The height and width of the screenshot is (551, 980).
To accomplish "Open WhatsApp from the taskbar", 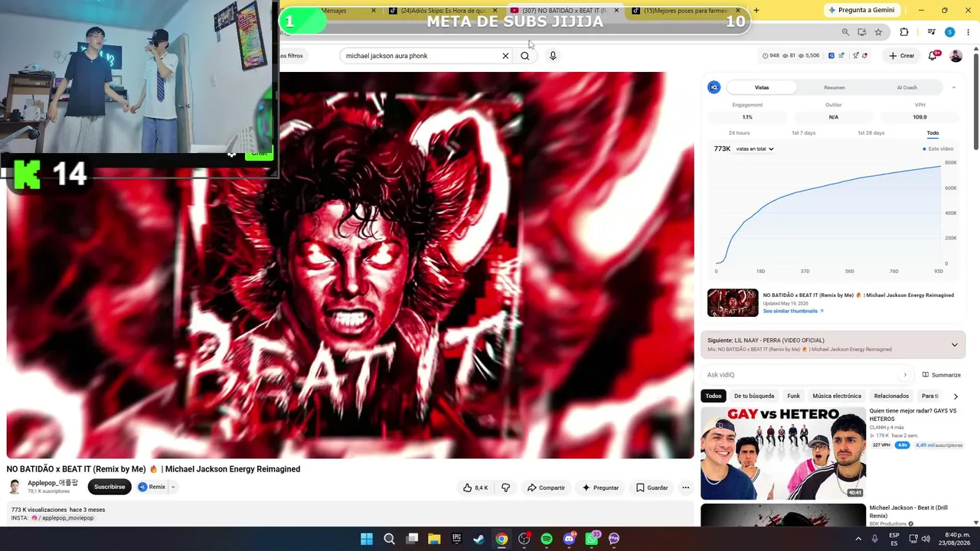I will coord(592,539).
